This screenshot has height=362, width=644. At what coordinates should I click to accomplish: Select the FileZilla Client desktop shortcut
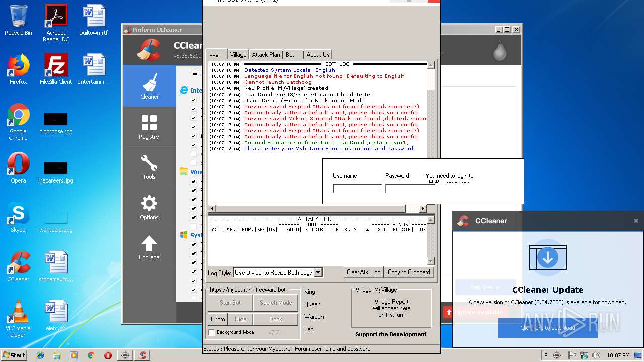56,69
